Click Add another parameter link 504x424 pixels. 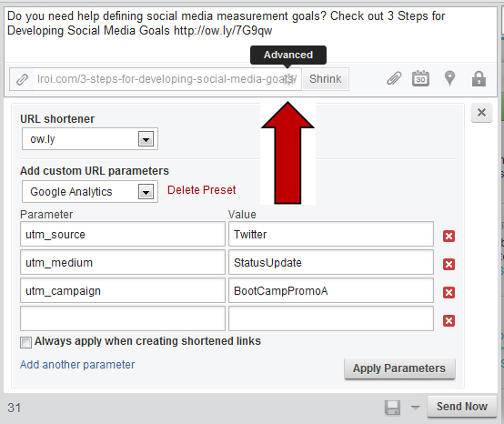click(x=77, y=365)
